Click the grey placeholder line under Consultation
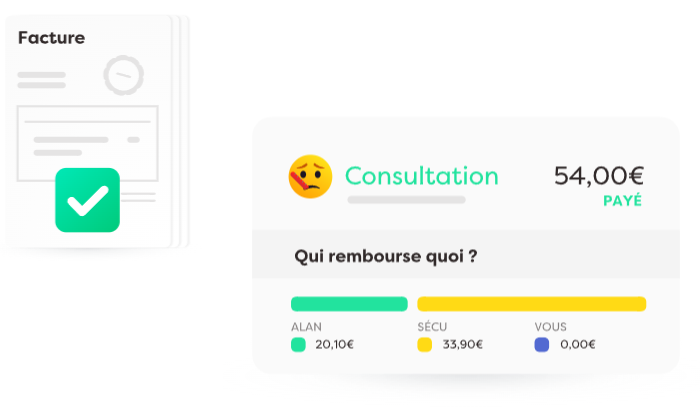 click(407, 200)
